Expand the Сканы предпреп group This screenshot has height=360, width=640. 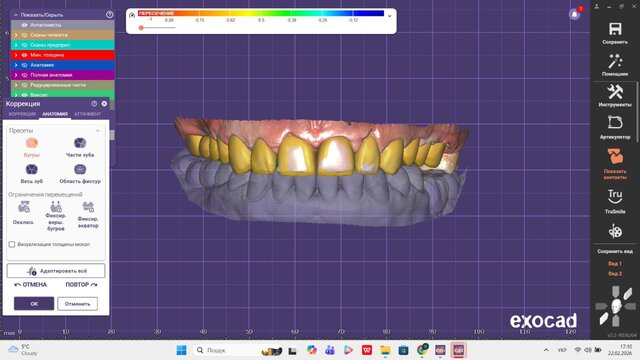tap(16, 45)
